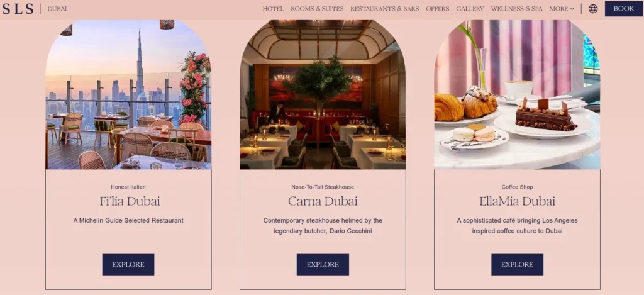
Task: Select the EllaMia pastries photo
Action: coord(517,95)
